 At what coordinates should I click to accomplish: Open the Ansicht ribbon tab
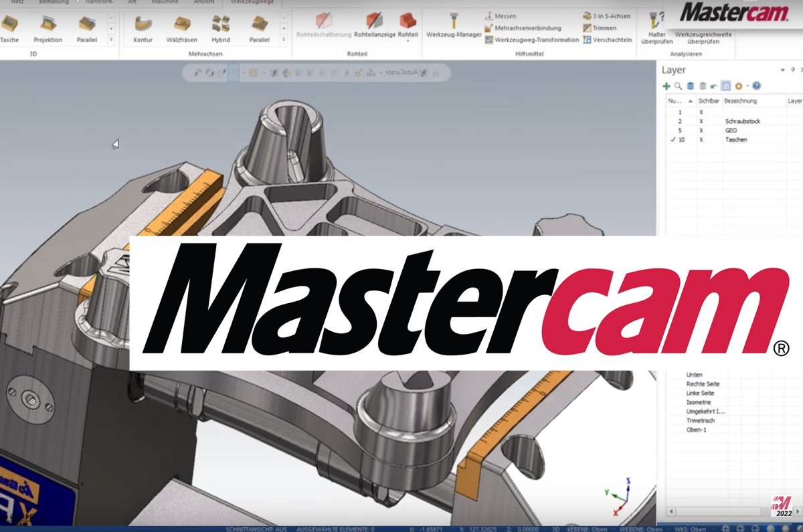204,3
